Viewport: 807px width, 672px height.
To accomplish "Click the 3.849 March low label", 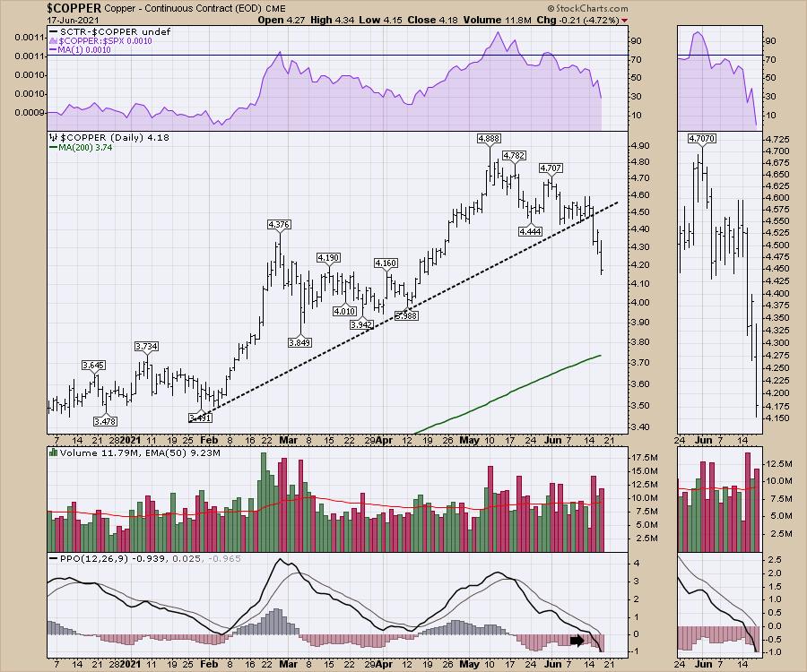I will pos(299,341).
